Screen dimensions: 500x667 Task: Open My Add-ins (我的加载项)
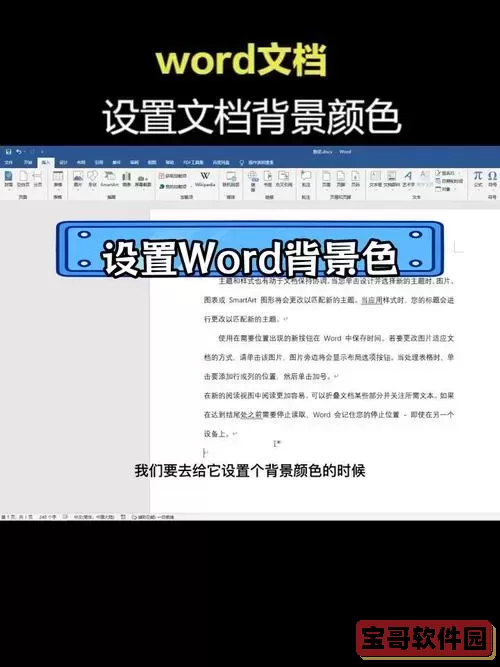point(173,186)
